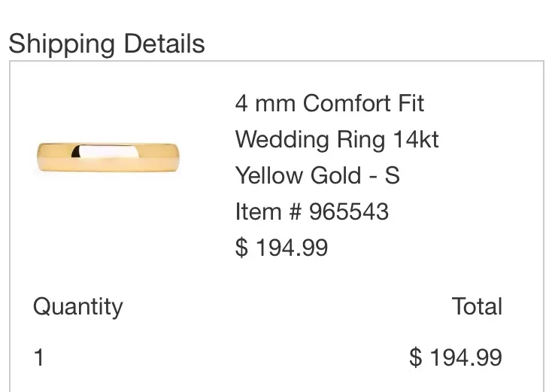Select the 4 mm Comfort Fit title line
The width and height of the screenshot is (558, 392).
coord(329,103)
